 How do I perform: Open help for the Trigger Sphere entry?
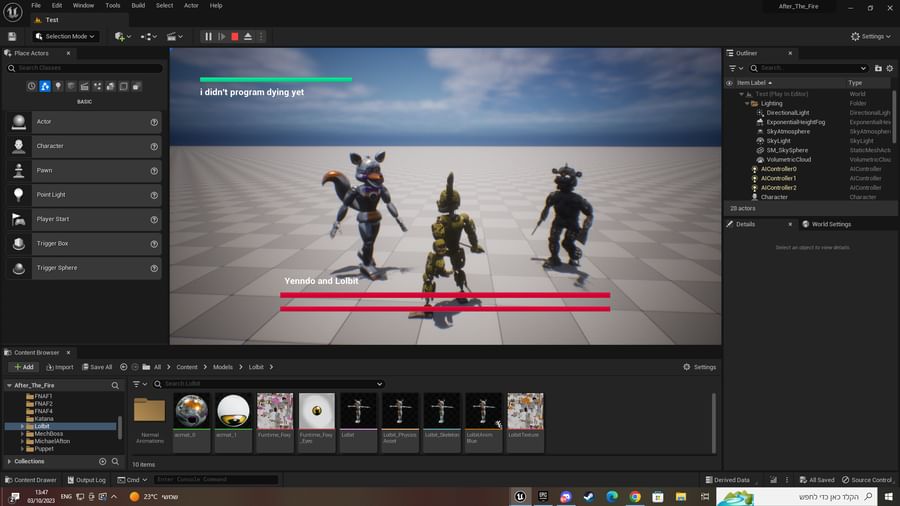pyautogui.click(x=154, y=268)
